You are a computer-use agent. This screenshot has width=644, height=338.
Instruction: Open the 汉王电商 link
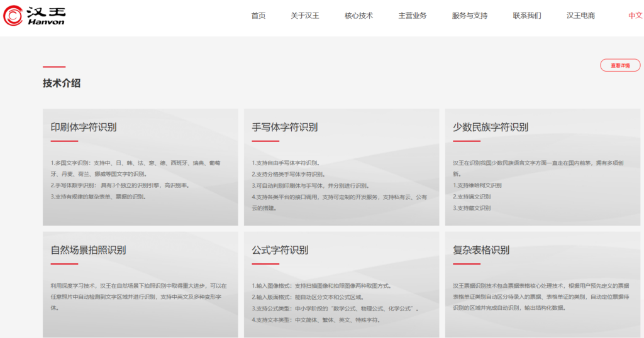pos(580,16)
